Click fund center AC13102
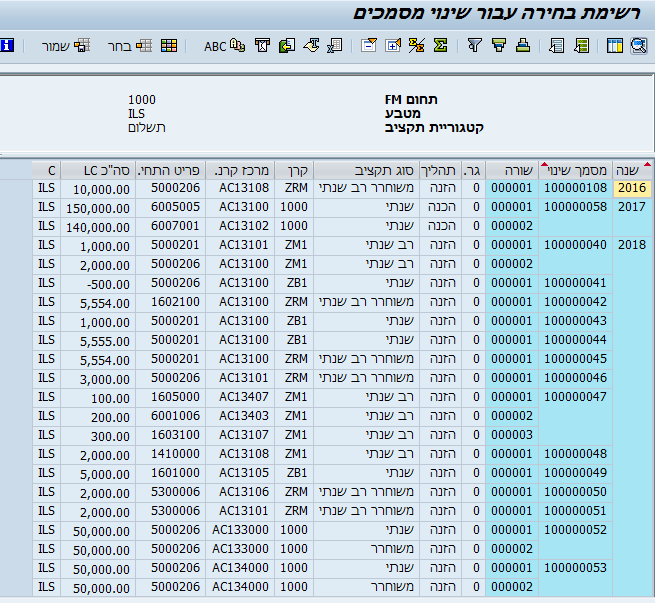Viewport: 655px width, 603px height. tap(240, 226)
